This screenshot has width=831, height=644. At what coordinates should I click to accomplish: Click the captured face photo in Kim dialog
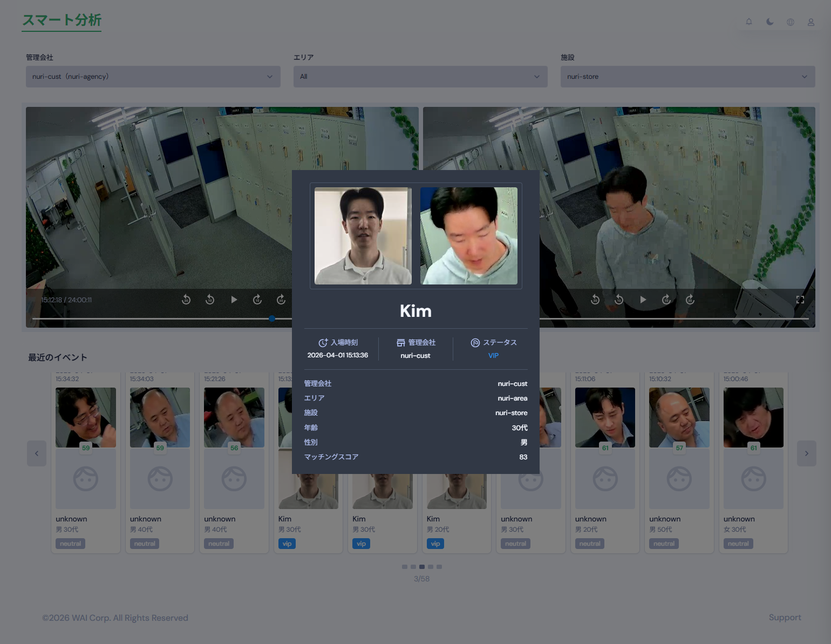point(469,236)
